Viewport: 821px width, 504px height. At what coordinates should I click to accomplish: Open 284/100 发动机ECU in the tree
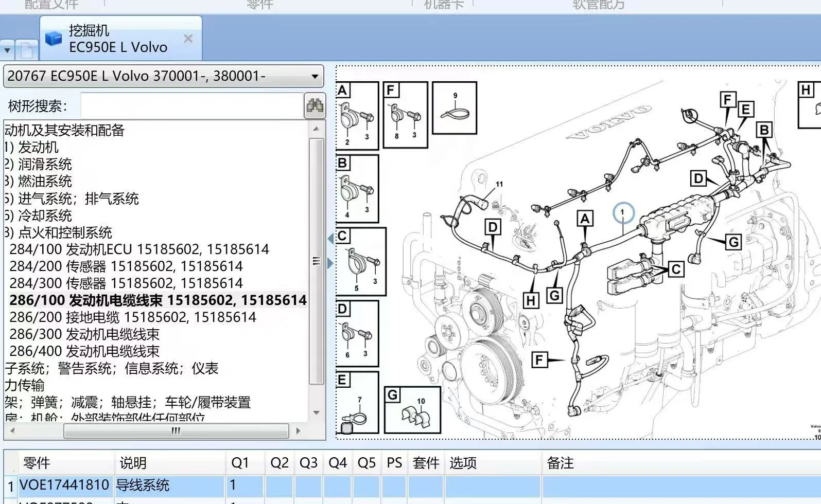tap(139, 249)
